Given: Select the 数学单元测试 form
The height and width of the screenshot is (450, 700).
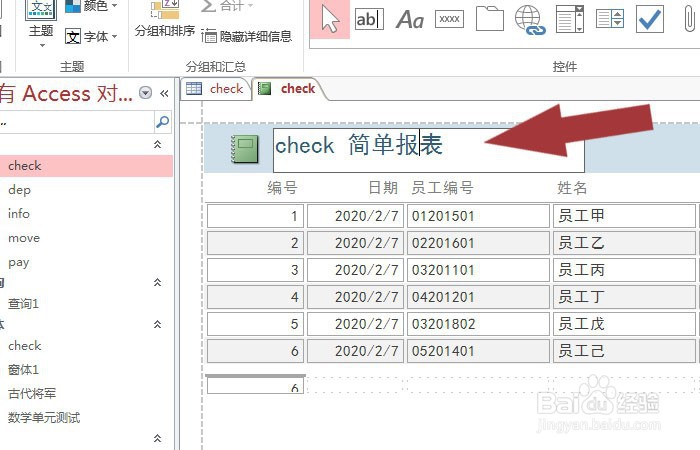Looking at the screenshot, I should 86,418.
